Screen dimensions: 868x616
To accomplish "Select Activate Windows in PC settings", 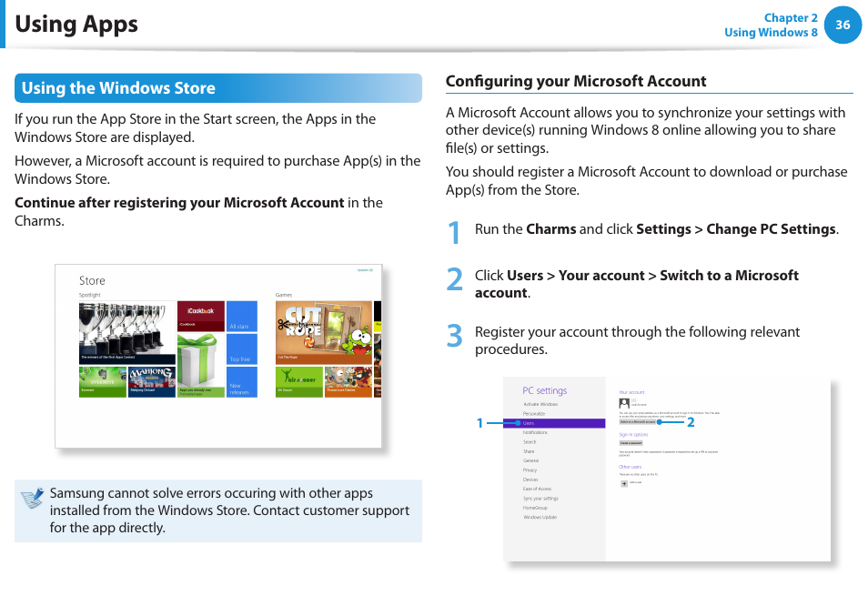I will [540, 404].
